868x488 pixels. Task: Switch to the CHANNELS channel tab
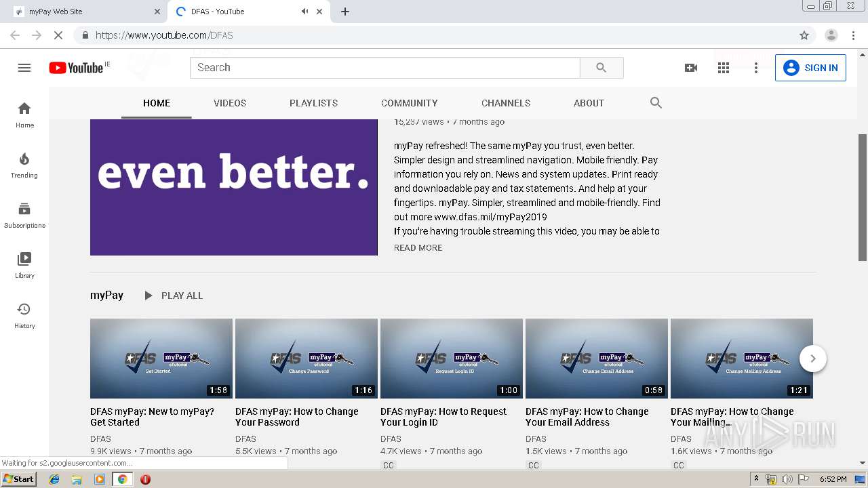click(506, 103)
